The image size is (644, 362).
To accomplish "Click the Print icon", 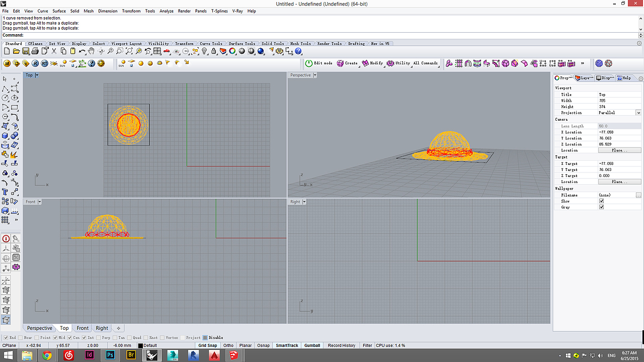I will [x=35, y=51].
